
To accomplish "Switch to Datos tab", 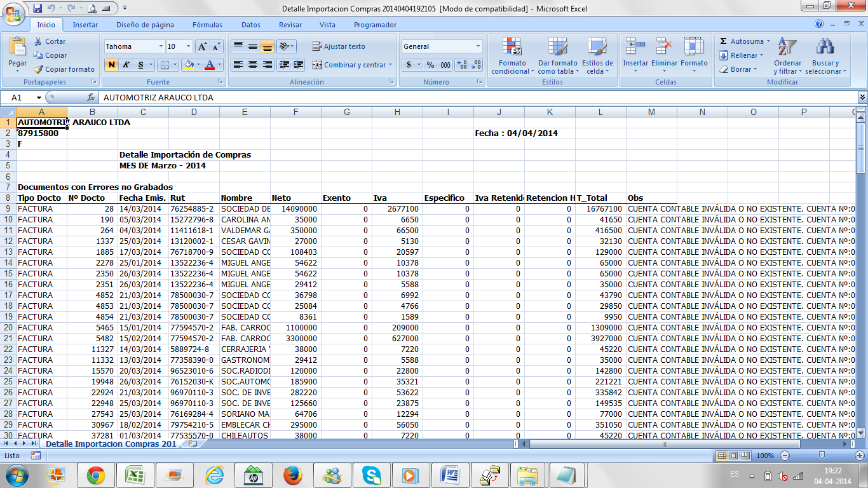I will point(251,25).
